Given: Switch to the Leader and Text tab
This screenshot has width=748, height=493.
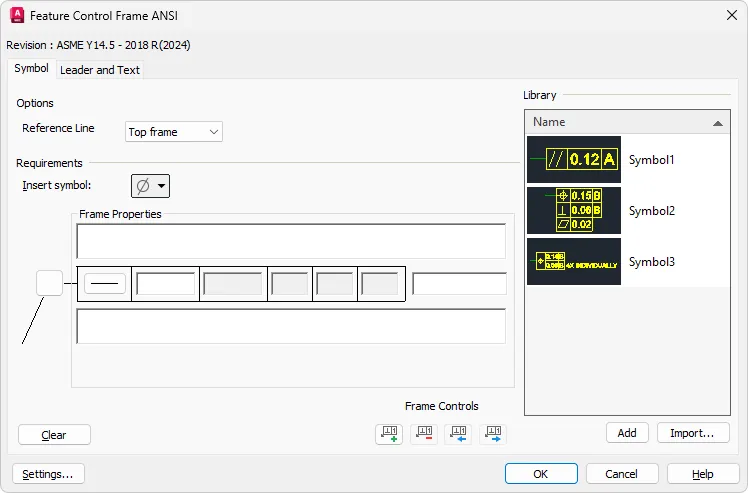Looking at the screenshot, I should [100, 70].
